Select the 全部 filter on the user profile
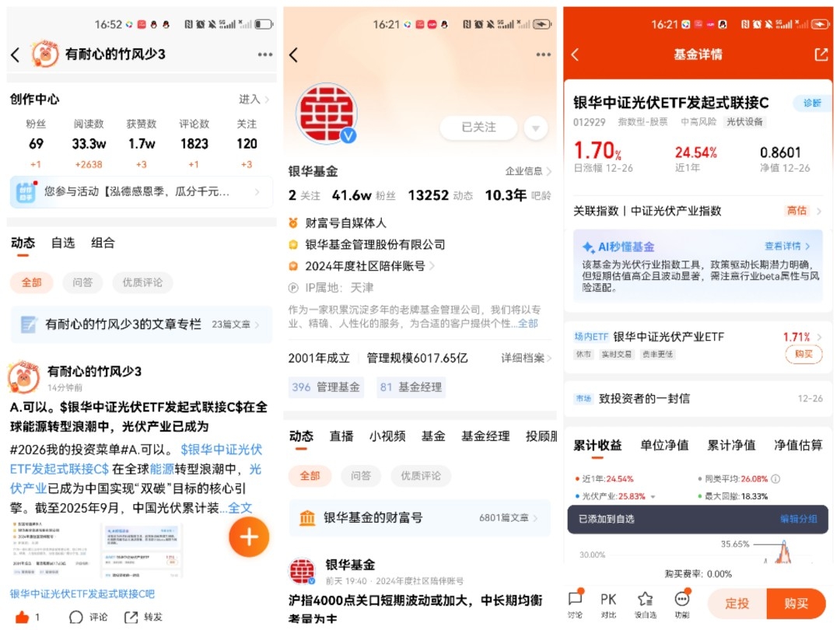 (x=32, y=282)
